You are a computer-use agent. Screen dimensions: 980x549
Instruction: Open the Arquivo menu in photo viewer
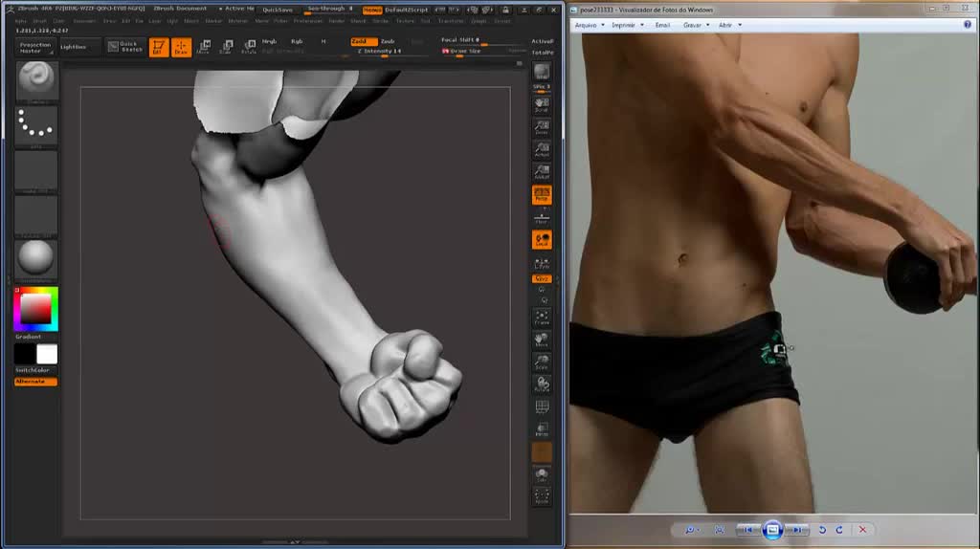coord(589,25)
